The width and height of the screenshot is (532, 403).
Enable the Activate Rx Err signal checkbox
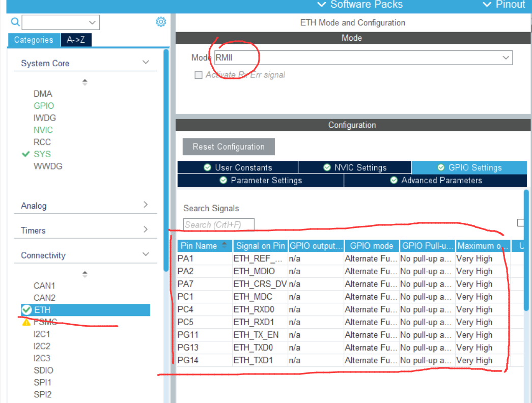tap(199, 75)
